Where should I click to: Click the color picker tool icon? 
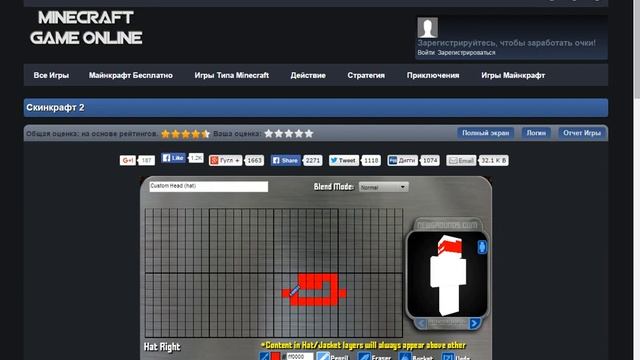point(264,357)
